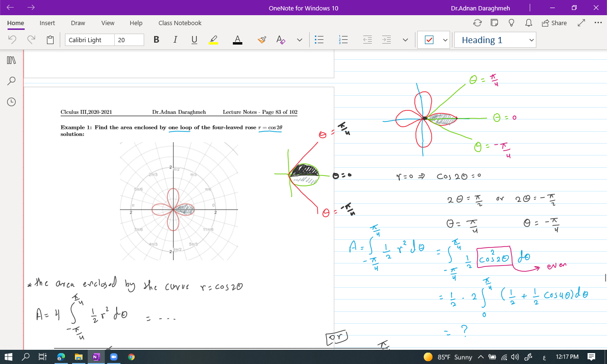Expand more font formatting options chevron
This screenshot has width=607, height=364.
tap(300, 40)
